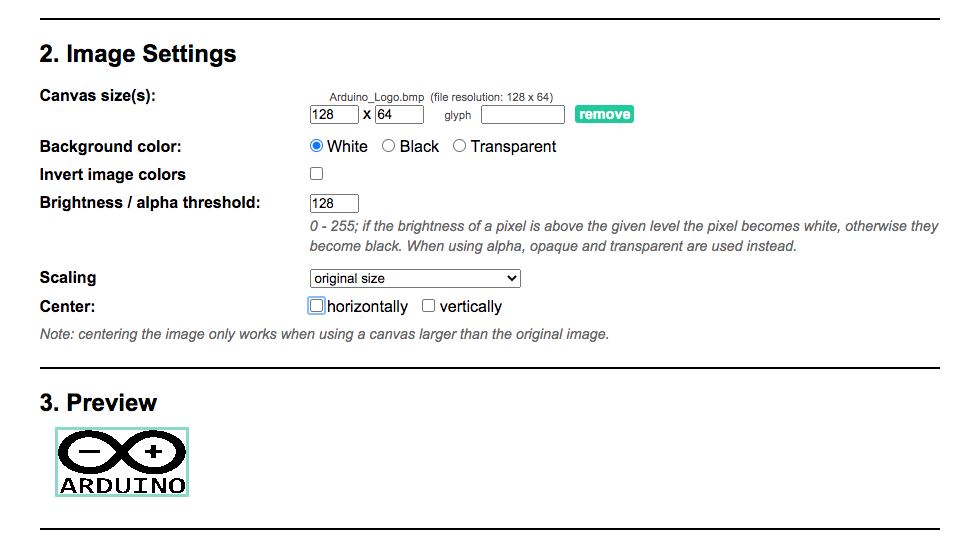This screenshot has height=548, width=960.
Task: Select Transparent background color
Action: point(459,146)
